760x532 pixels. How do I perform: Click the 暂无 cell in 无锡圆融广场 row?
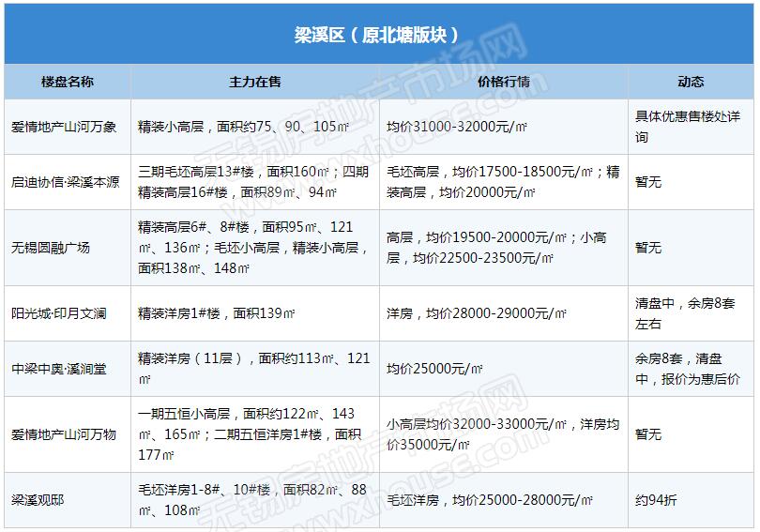coord(648,248)
